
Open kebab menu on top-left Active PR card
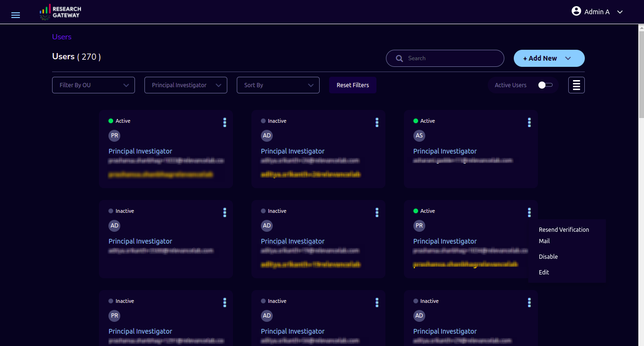click(x=224, y=122)
